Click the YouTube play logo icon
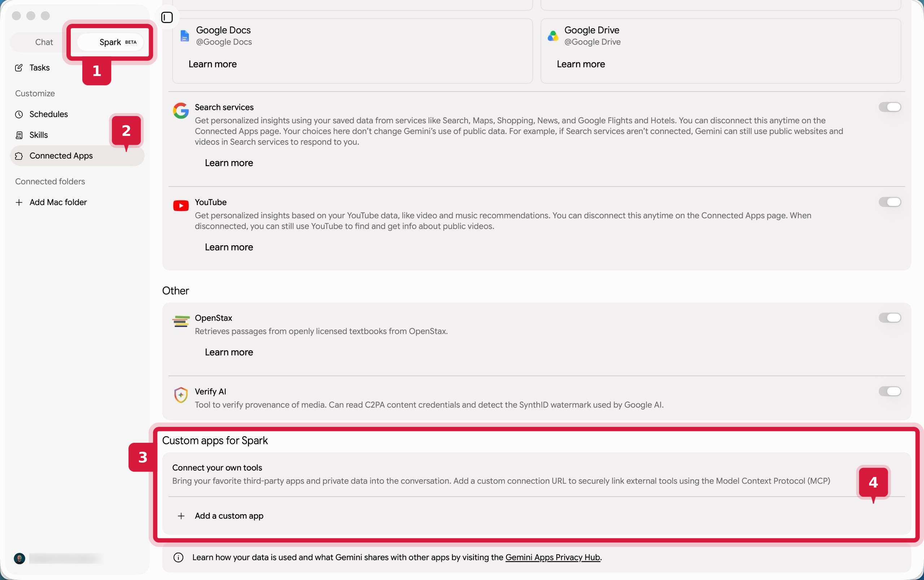 (180, 205)
